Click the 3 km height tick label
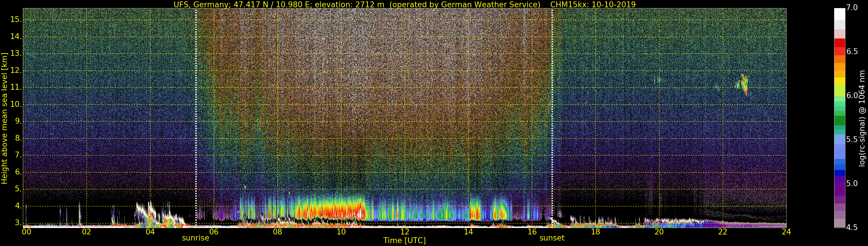The image size is (868, 246). click(18, 223)
